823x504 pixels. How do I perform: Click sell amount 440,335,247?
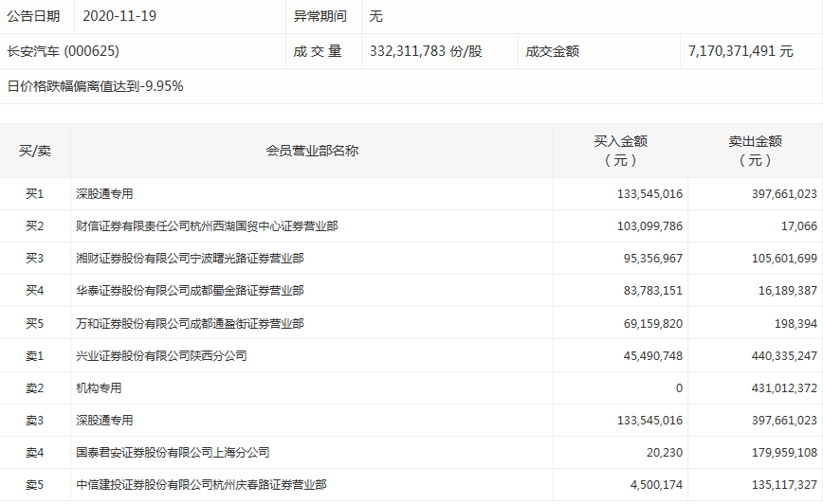[785, 356]
